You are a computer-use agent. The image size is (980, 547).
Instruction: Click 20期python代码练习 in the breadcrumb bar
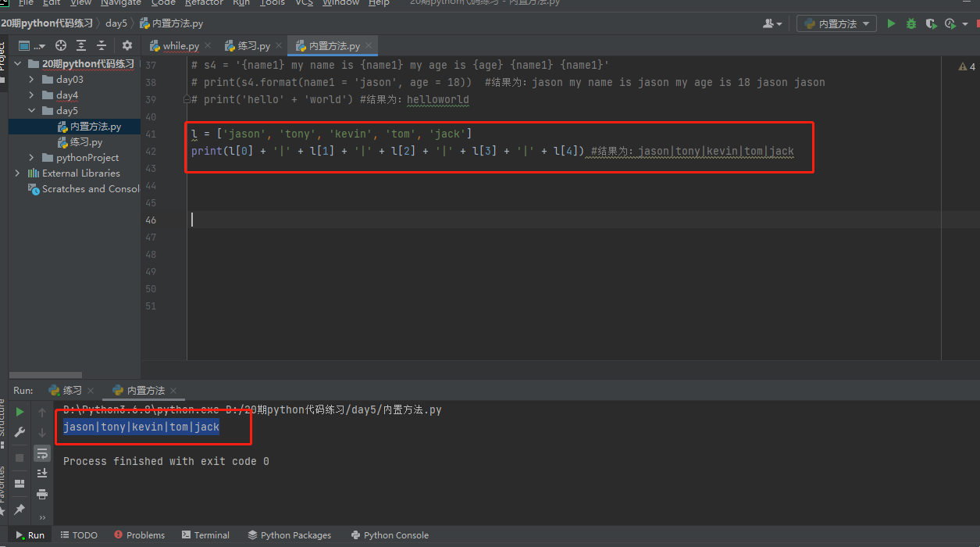[x=47, y=23]
